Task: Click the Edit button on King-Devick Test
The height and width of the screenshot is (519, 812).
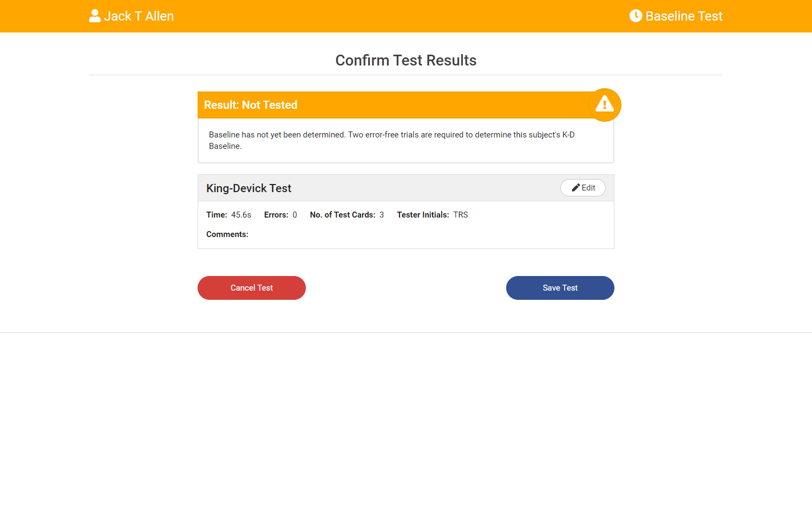Action: (583, 188)
